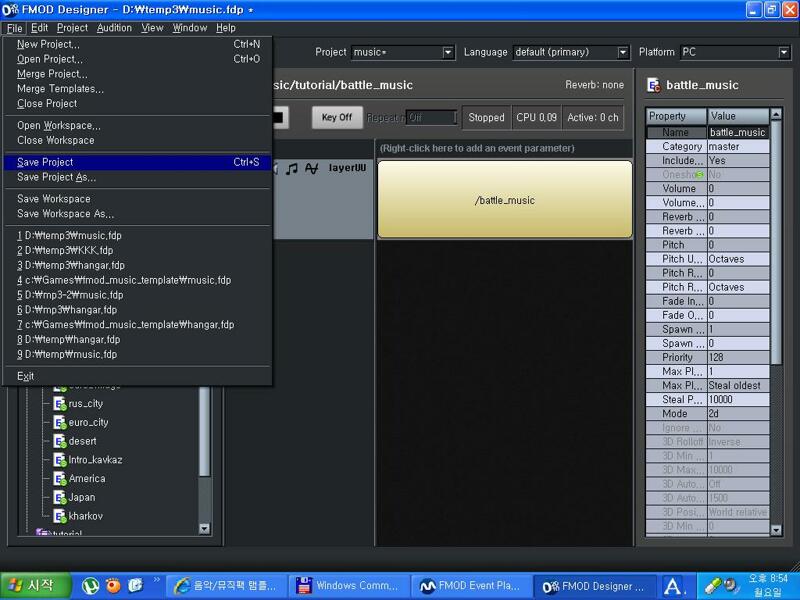Click the Japan event icon in tree
This screenshot has width=800, height=600.
tap(60, 497)
